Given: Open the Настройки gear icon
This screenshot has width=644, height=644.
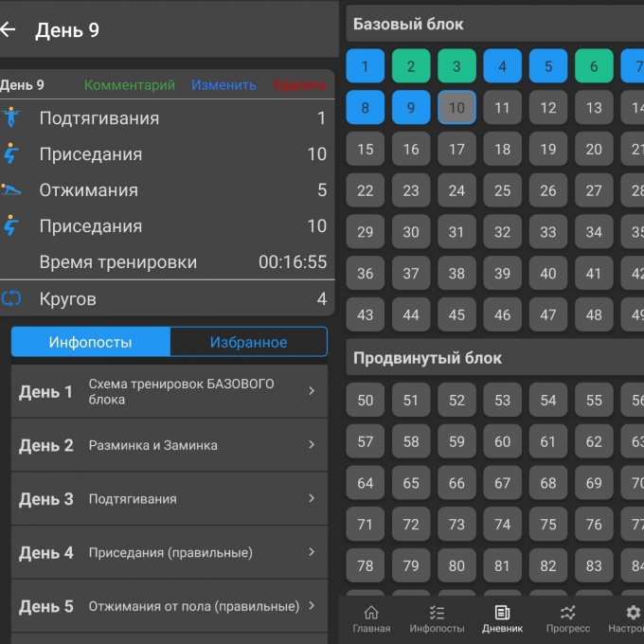Looking at the screenshot, I should 633,613.
